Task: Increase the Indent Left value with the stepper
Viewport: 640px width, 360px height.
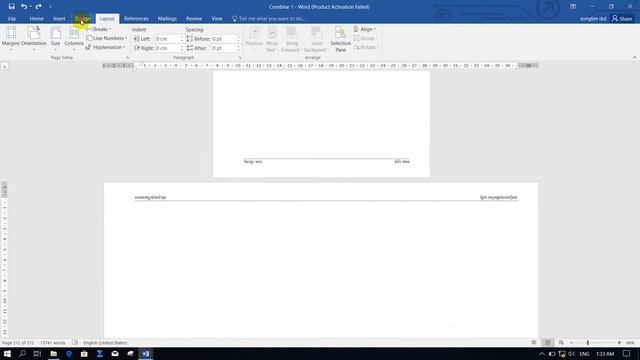Action: 182,37
